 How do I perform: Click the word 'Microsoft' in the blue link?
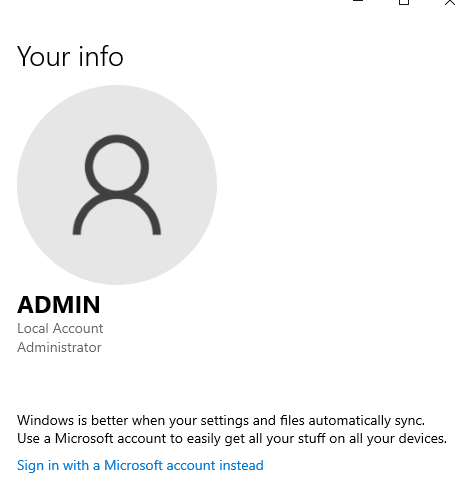click(x=133, y=465)
